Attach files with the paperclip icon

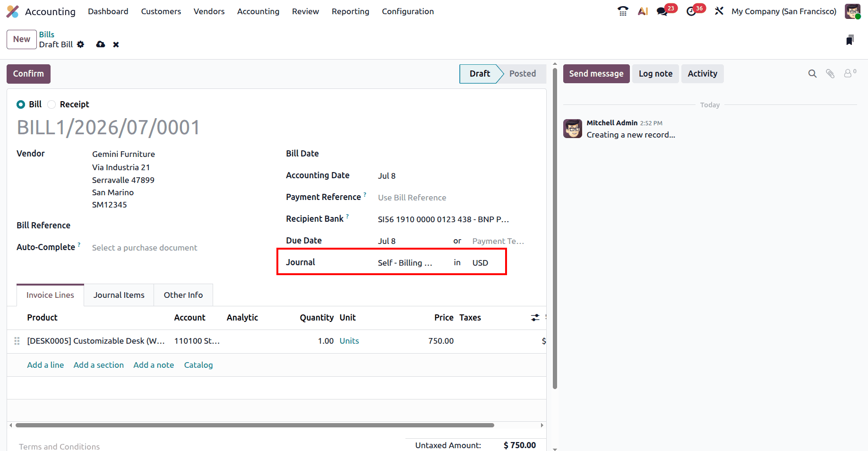click(830, 74)
